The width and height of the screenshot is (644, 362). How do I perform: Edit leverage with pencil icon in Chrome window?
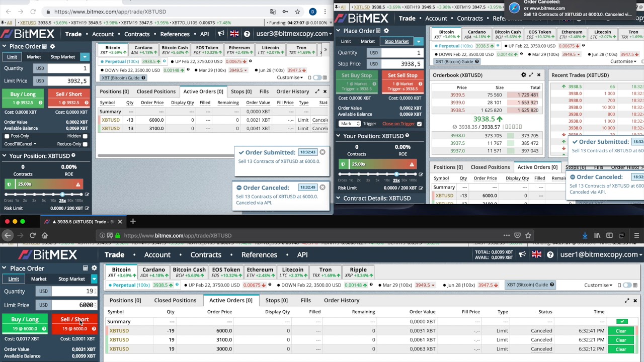click(87, 195)
